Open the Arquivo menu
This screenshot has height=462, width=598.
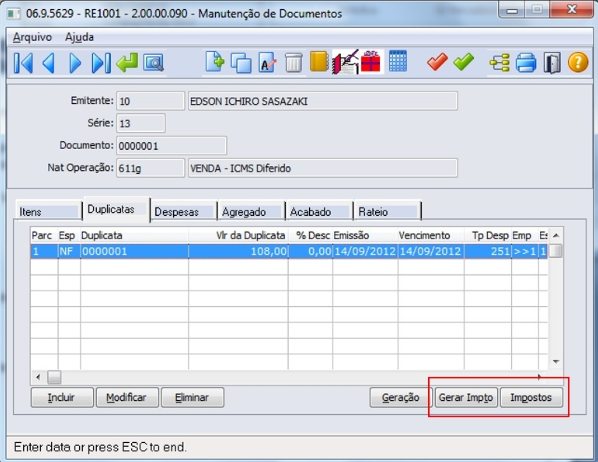pyautogui.click(x=32, y=37)
